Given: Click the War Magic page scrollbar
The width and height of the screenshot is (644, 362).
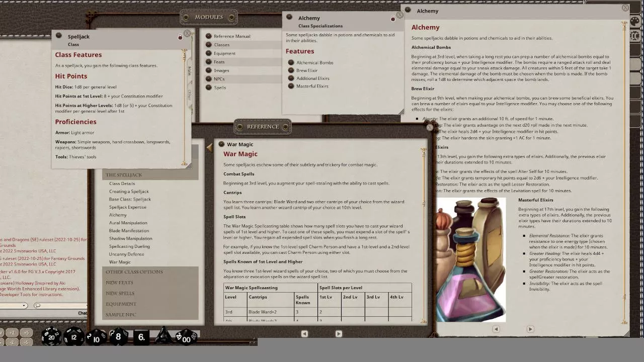Looking at the screenshot, I should (x=425, y=236).
